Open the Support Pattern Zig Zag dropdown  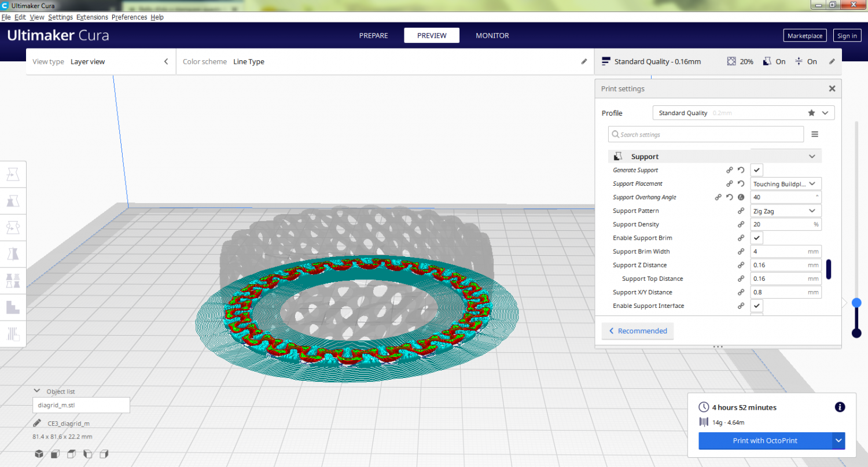[x=786, y=211]
